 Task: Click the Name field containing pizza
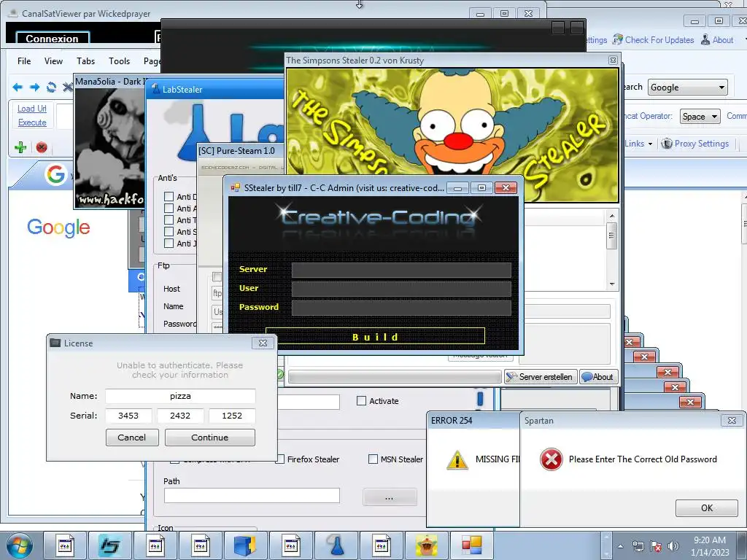[x=180, y=396]
